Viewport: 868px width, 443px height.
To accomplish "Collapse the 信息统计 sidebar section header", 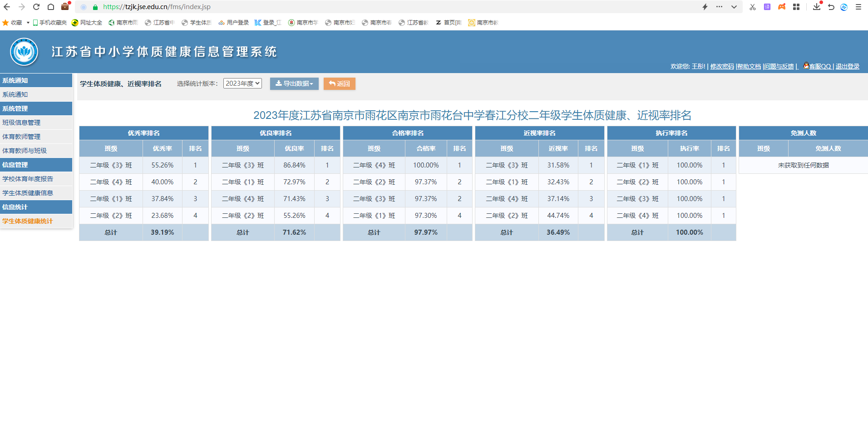I will coord(36,207).
